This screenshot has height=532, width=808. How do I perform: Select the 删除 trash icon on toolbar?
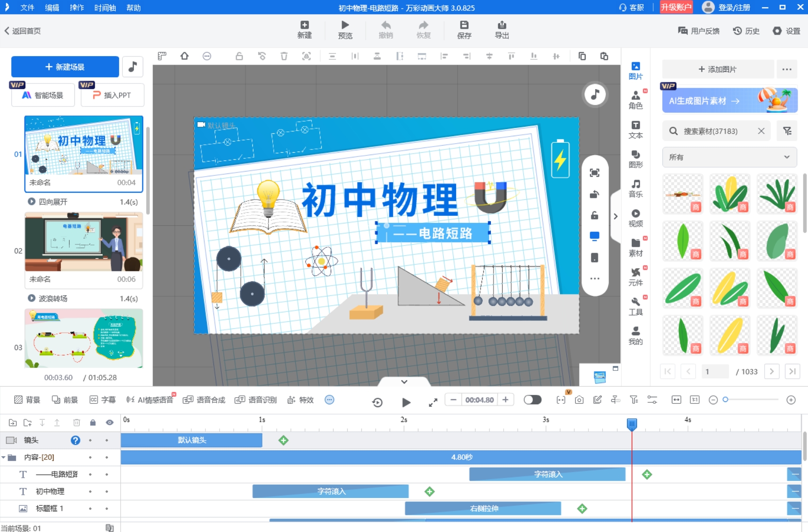(x=284, y=56)
